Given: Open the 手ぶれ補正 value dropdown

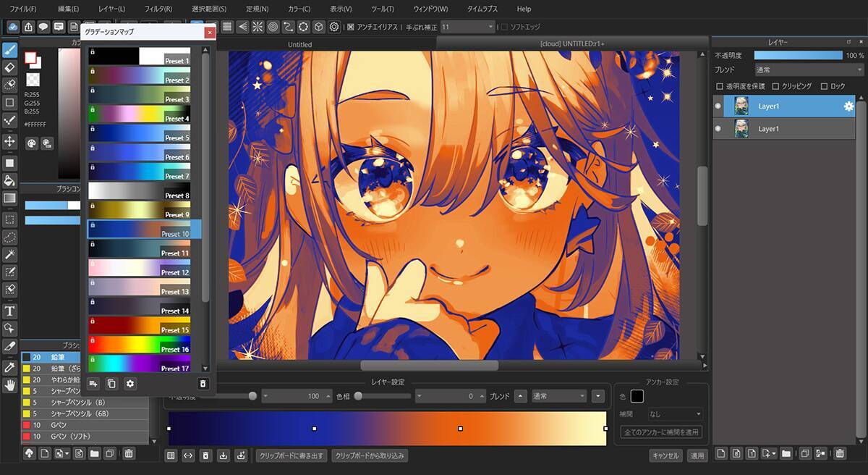Looking at the screenshot, I should 468,27.
